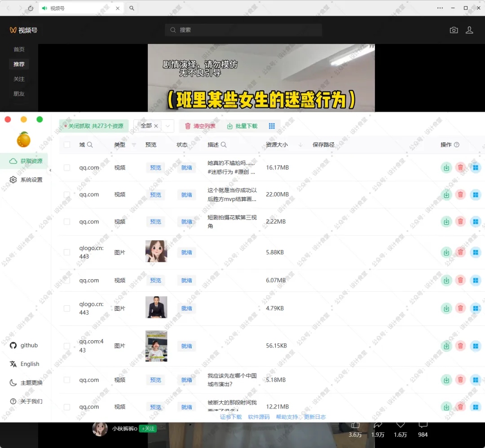Viewport: 485px width, 448px height.
Task: Click 关闭抓取 共273个资源 button
Action: [94, 126]
